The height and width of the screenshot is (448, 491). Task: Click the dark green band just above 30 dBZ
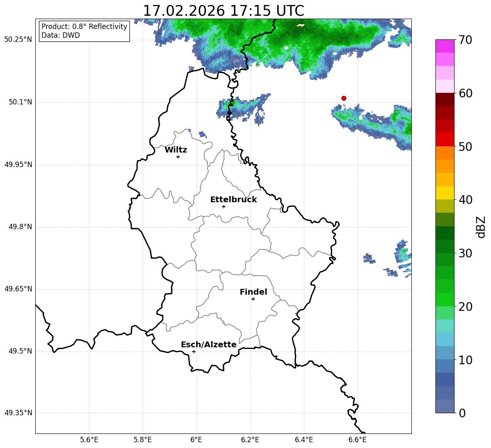[x=445, y=246]
